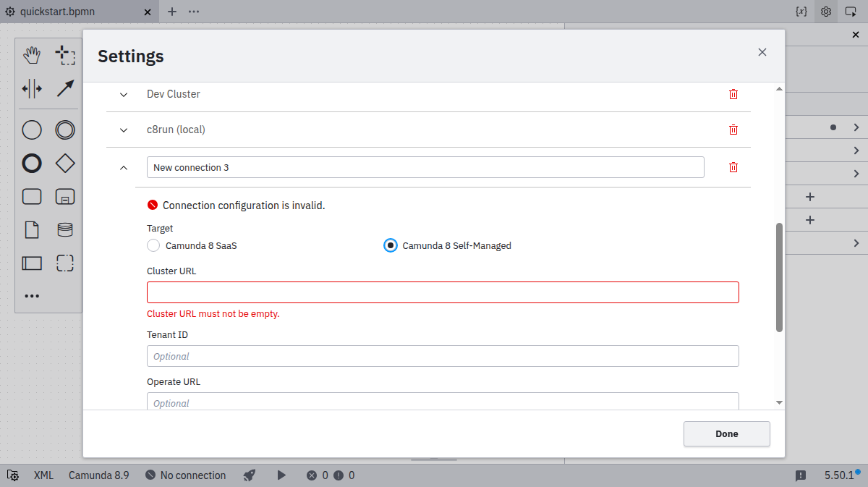Open feedback icon in status bar
The image size is (868, 487).
(801, 475)
